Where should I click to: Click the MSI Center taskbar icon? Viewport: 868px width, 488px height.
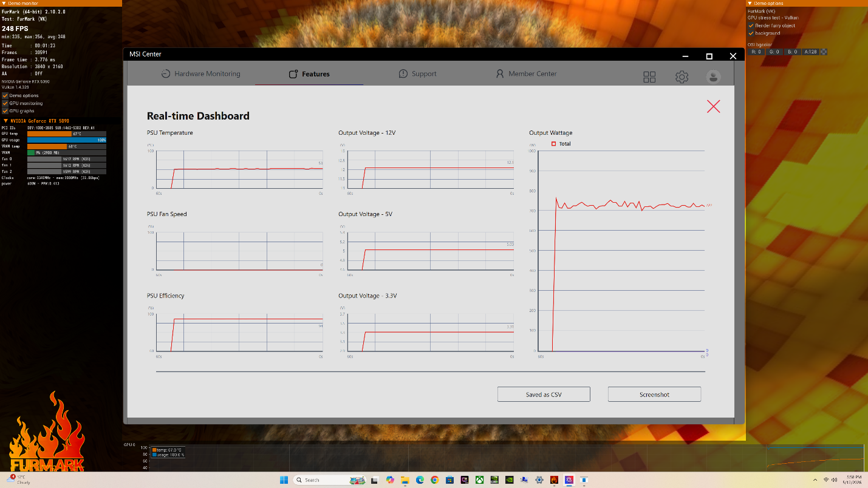click(x=569, y=480)
